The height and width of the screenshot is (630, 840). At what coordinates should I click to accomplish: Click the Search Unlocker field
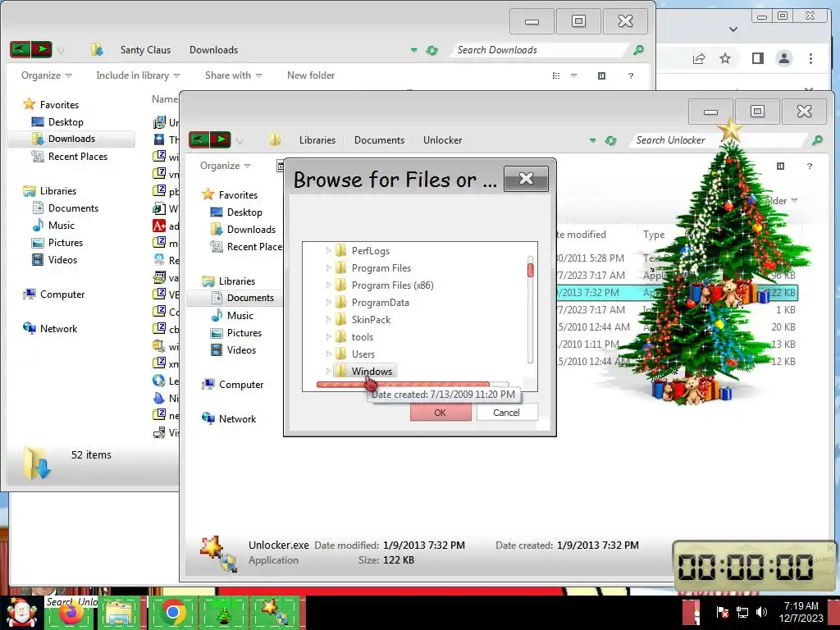coord(718,139)
